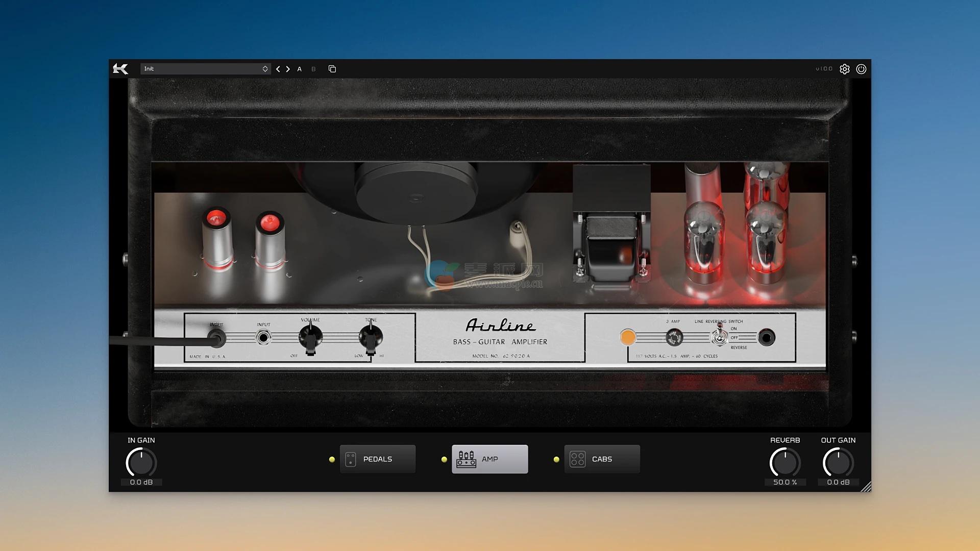Toggle the CABS enable LED
The width and height of the screenshot is (980, 551).
click(x=556, y=460)
